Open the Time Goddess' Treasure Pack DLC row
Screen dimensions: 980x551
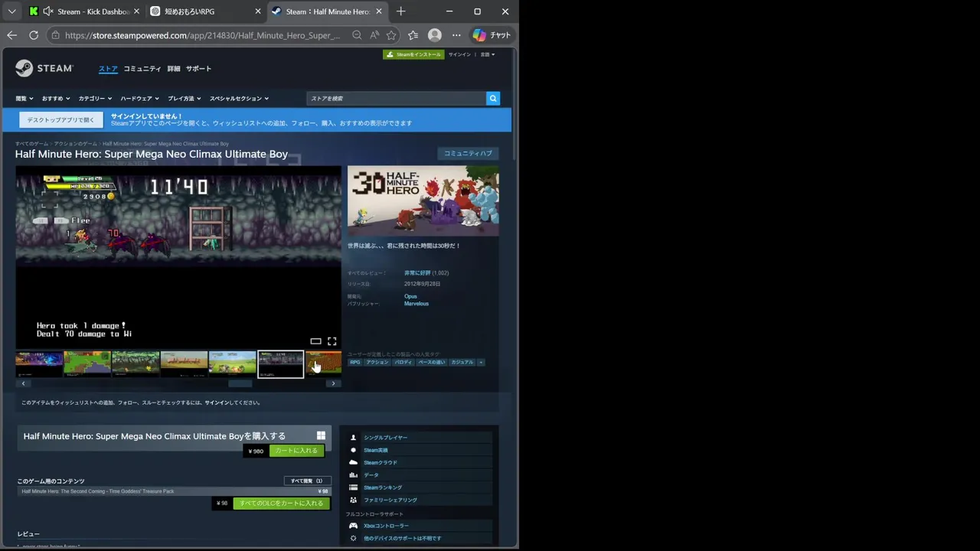pyautogui.click(x=174, y=491)
